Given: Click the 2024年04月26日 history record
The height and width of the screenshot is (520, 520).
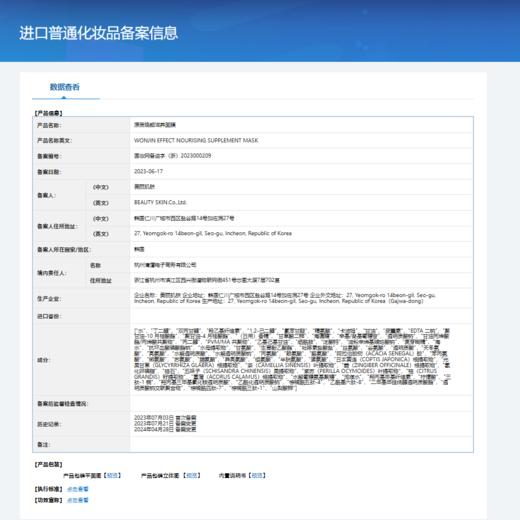Looking at the screenshot, I should (x=165, y=429).
